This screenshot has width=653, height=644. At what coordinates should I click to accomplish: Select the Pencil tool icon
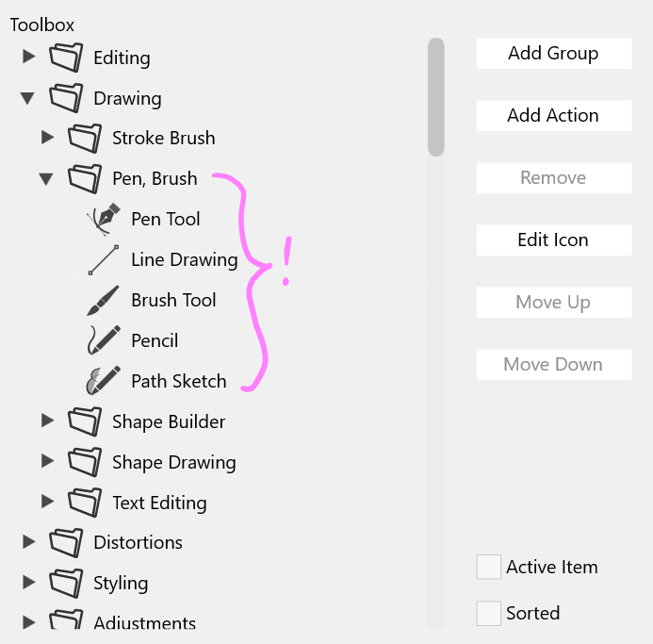click(x=104, y=340)
